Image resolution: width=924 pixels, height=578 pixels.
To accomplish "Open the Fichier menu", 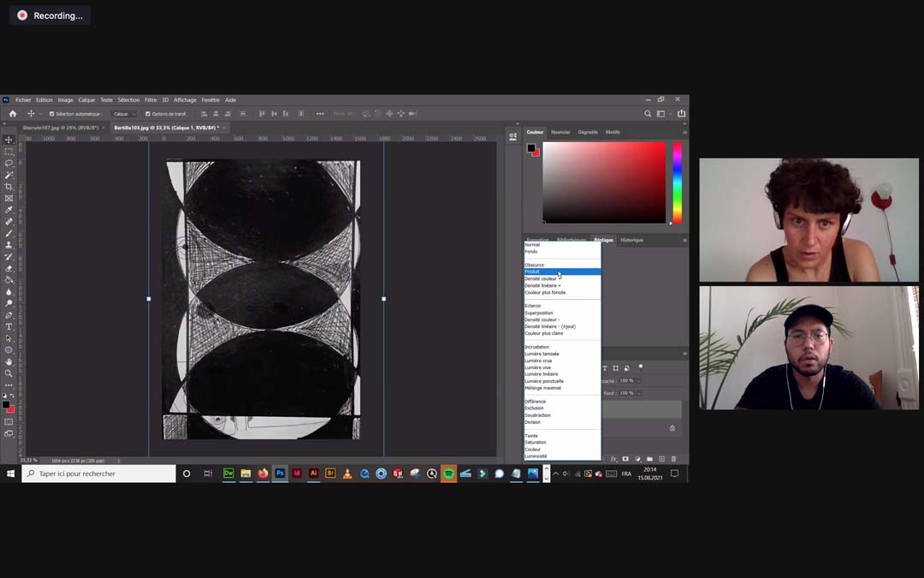I will click(x=23, y=100).
